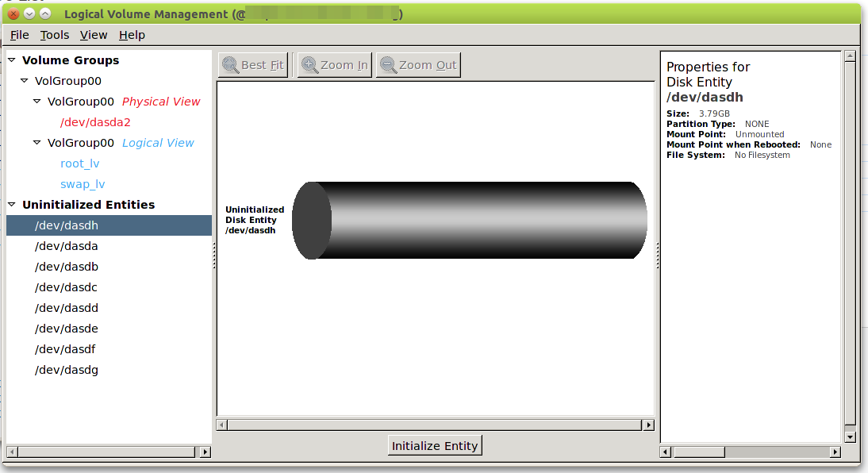The width and height of the screenshot is (868, 473).
Task: Select /dev/dasdc uninitialized entity
Action: tap(67, 287)
